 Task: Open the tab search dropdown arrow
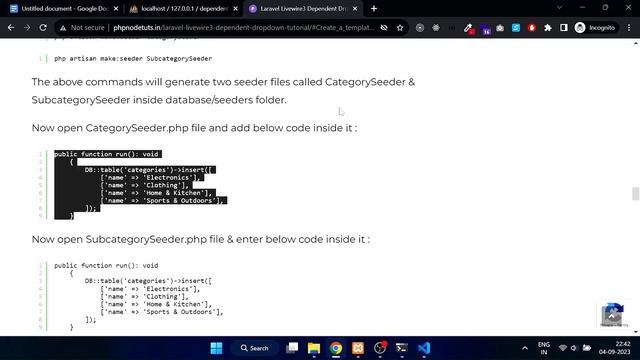pos(560,8)
